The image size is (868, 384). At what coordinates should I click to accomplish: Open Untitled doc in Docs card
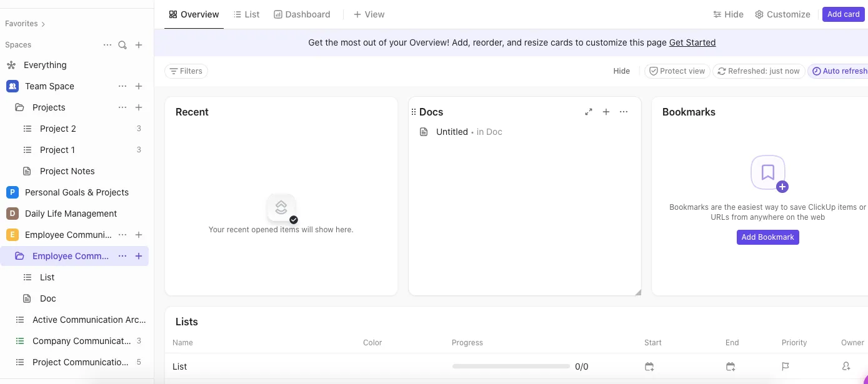[x=452, y=132]
